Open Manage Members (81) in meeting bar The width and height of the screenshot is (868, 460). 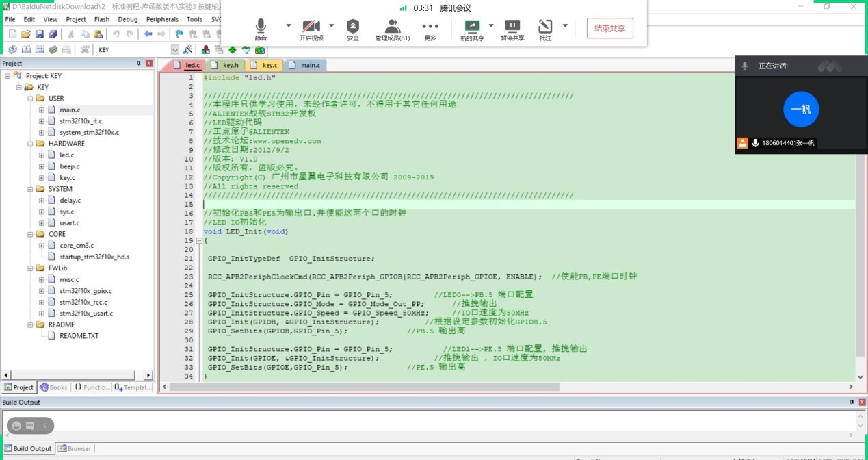[x=392, y=29]
